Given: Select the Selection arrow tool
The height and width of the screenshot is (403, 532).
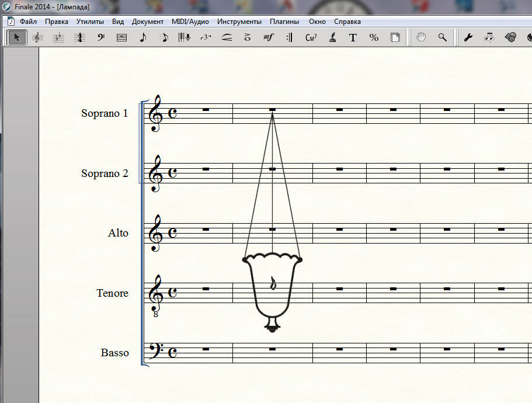Looking at the screenshot, I should [x=17, y=37].
